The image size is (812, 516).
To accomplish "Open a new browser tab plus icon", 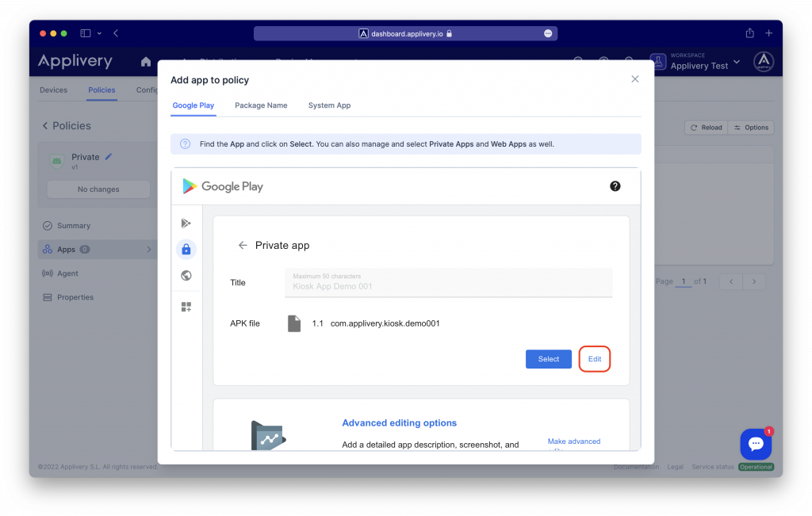I will point(769,33).
